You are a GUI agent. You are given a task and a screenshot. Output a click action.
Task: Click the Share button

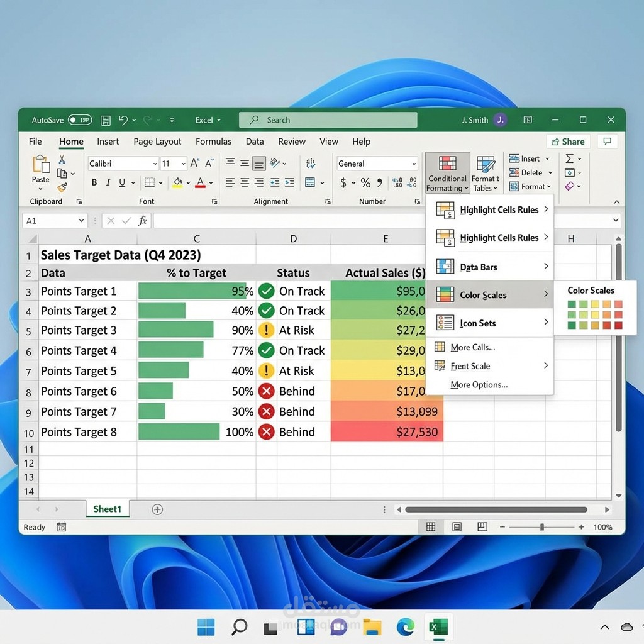tap(568, 142)
